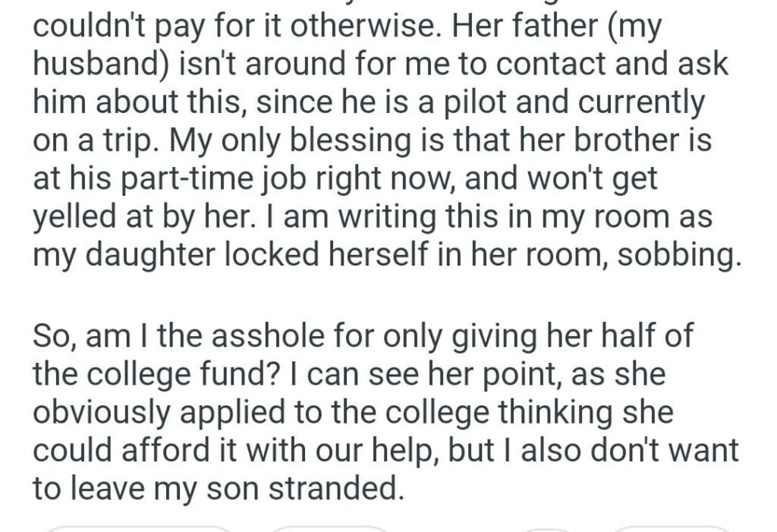
Task: Click the second pill button below the post
Action: (x=330, y=528)
